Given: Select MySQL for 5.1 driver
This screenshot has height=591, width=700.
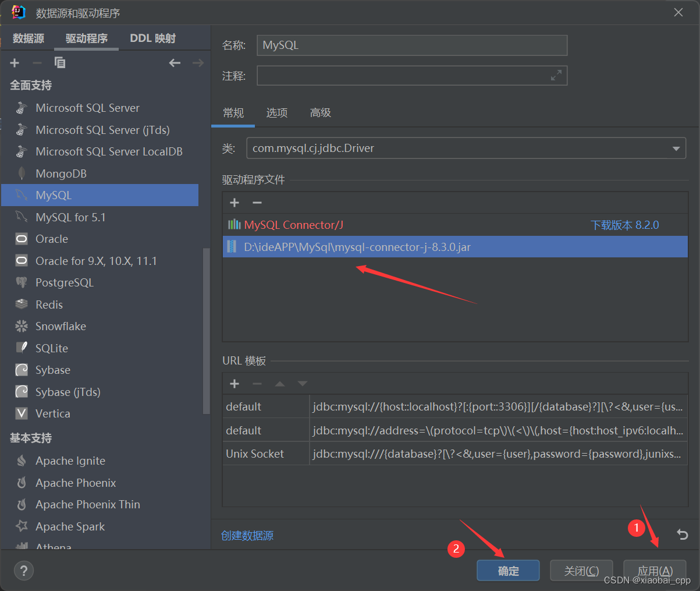Looking at the screenshot, I should 70,217.
